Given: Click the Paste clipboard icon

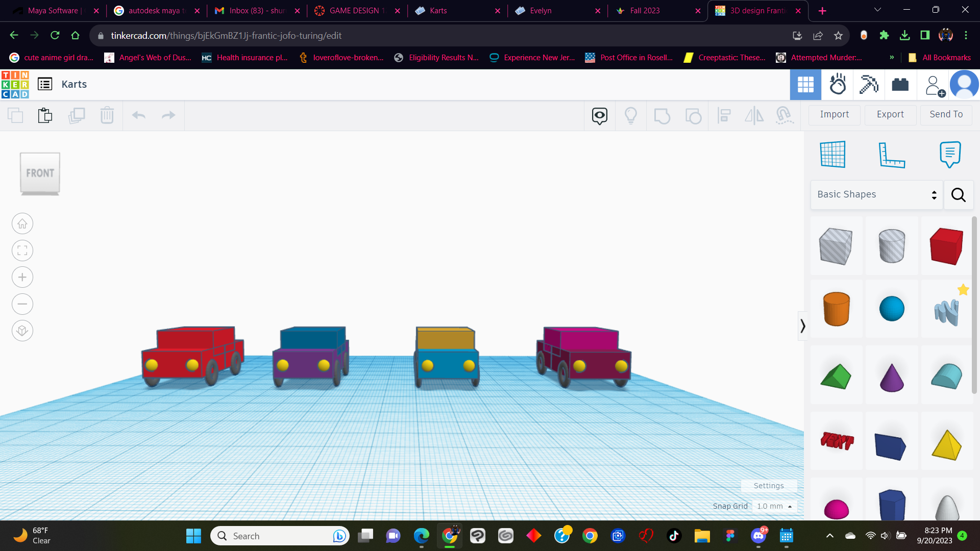Looking at the screenshot, I should tap(45, 115).
